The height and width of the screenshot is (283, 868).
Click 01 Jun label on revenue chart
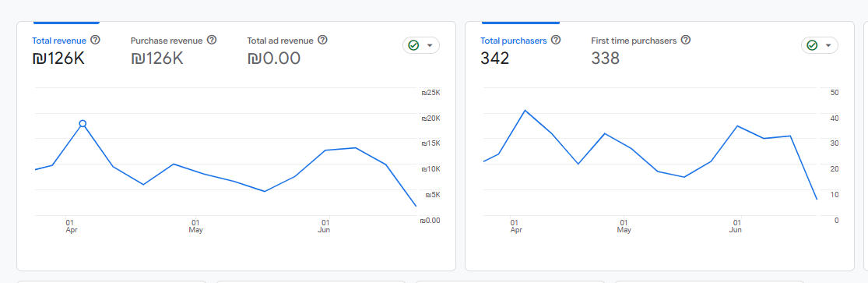325,226
